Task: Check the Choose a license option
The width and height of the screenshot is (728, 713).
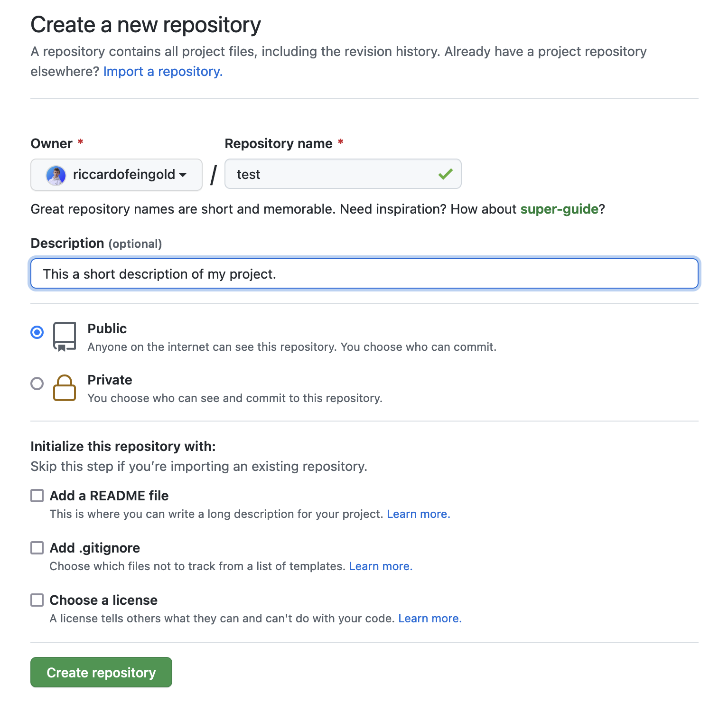Action: point(37,600)
